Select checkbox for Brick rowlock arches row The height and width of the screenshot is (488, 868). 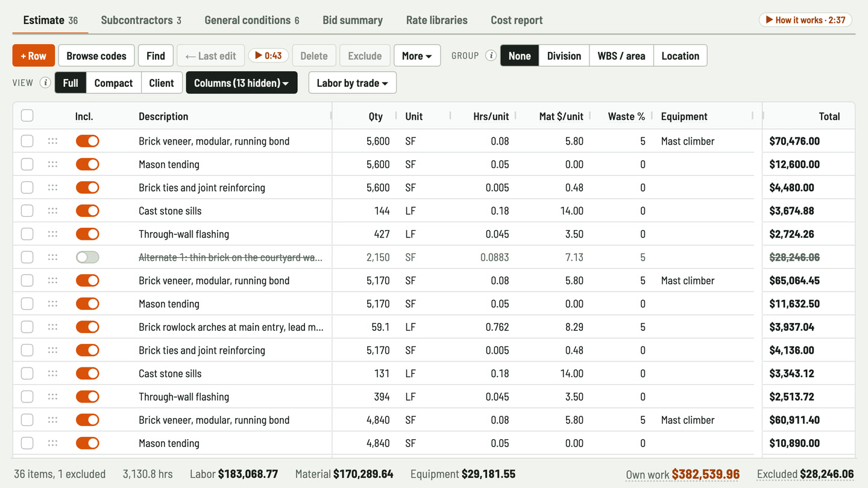27,327
